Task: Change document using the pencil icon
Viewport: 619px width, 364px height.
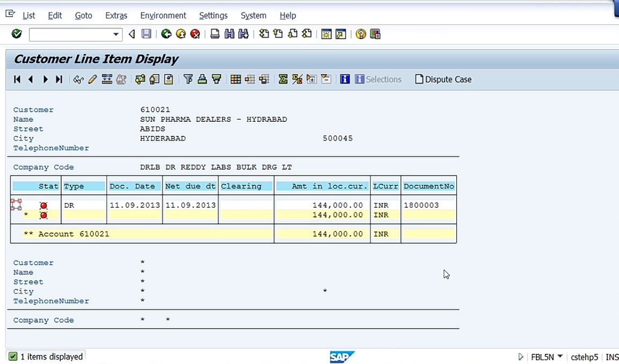Action: coord(92,79)
